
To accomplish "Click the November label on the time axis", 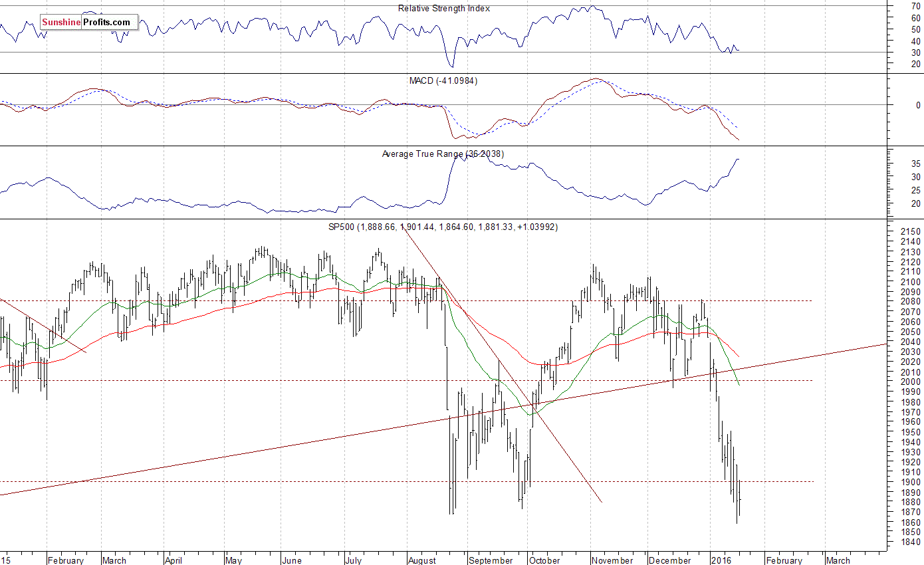I will pos(612,560).
